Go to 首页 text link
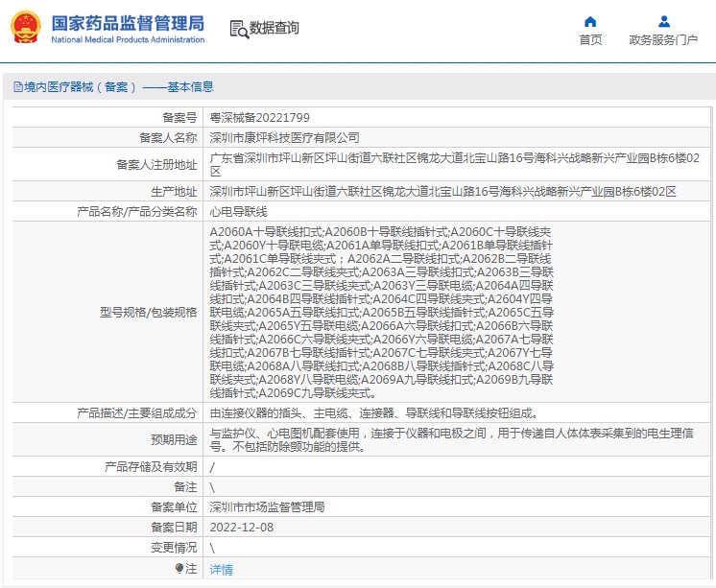 coord(590,39)
